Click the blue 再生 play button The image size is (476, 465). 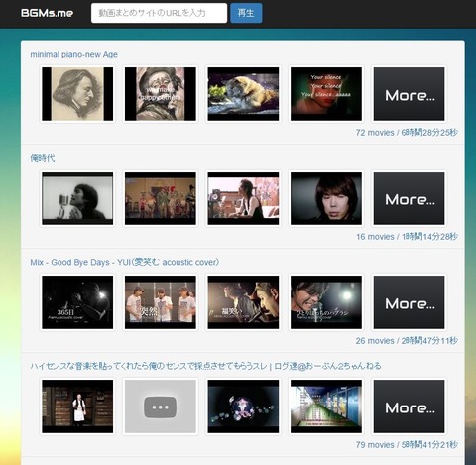(246, 13)
